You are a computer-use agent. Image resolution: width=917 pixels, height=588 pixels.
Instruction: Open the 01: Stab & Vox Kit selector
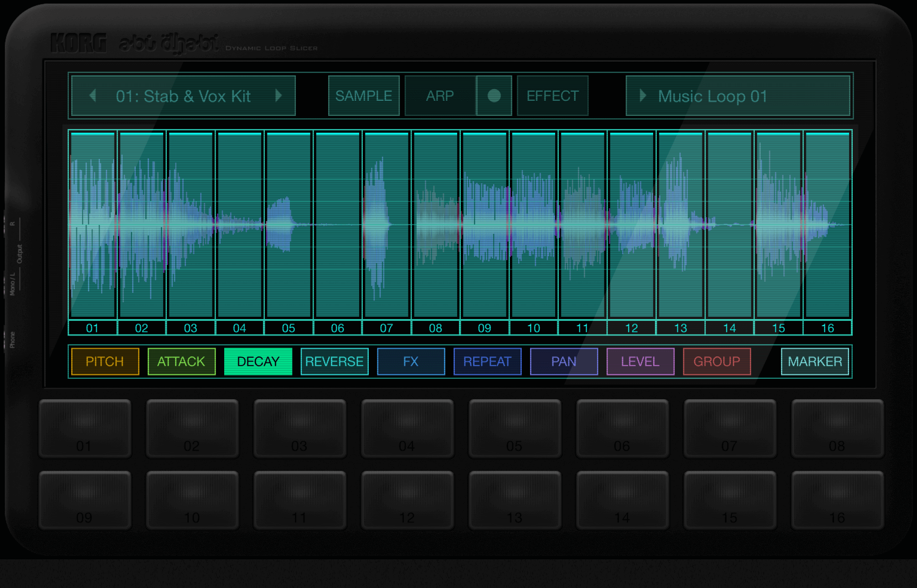pos(183,96)
